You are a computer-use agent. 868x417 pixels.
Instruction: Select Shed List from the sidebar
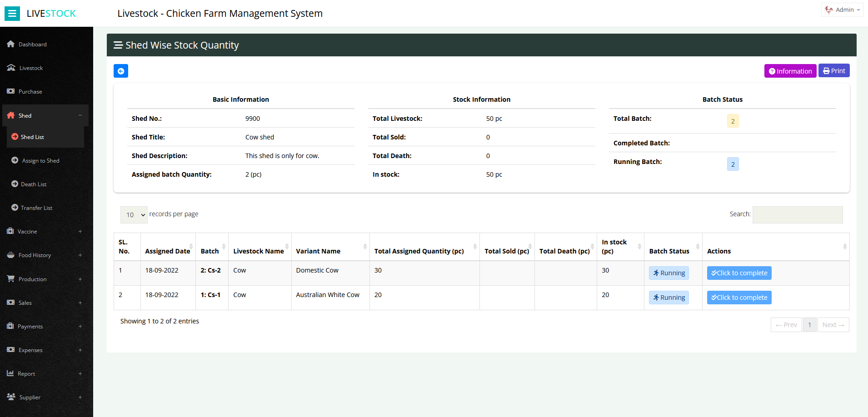[32, 137]
